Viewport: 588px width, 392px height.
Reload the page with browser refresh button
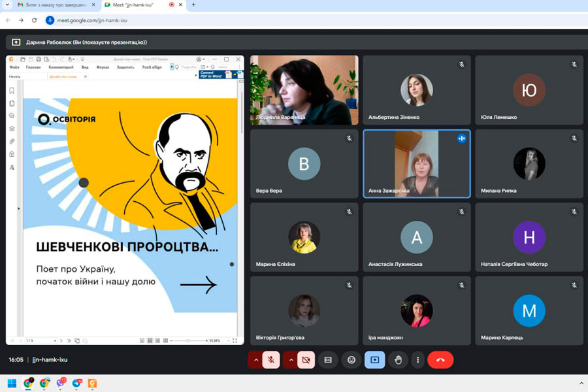34,20
